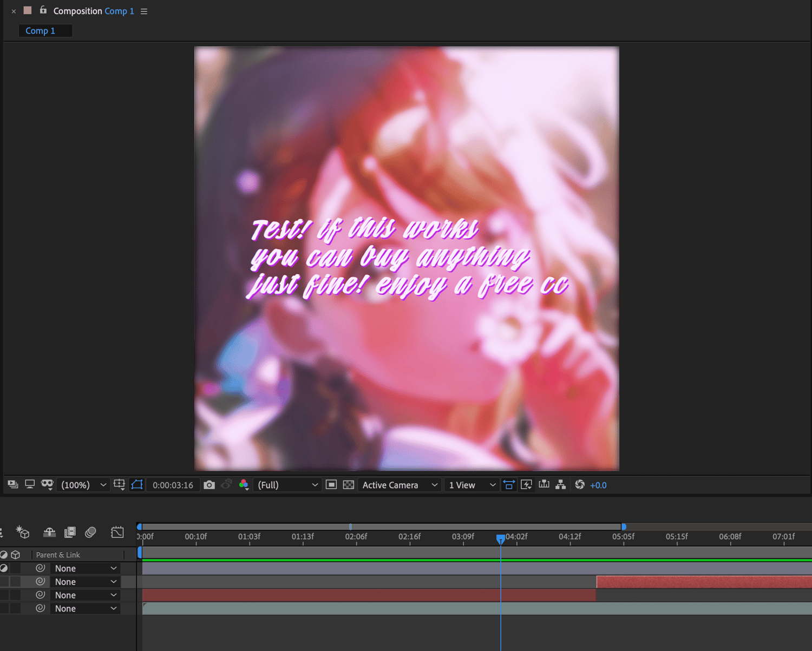Click the Timeline button in viewer toolbar
Image resolution: width=812 pixels, height=651 pixels.
point(544,484)
